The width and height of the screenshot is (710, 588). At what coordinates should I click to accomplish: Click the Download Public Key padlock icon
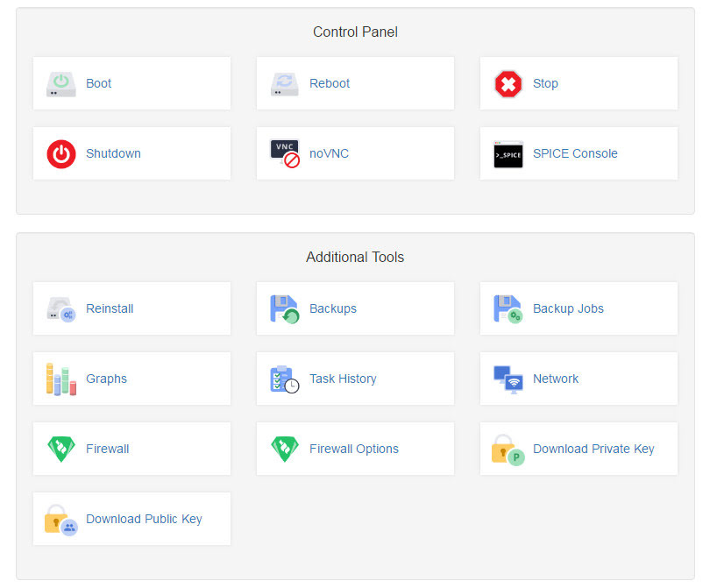60,519
